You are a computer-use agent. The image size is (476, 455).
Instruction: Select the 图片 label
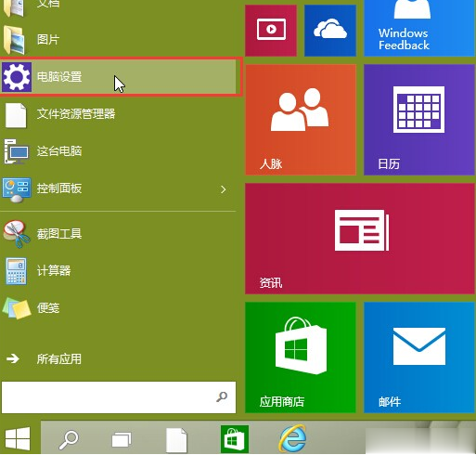(48, 40)
